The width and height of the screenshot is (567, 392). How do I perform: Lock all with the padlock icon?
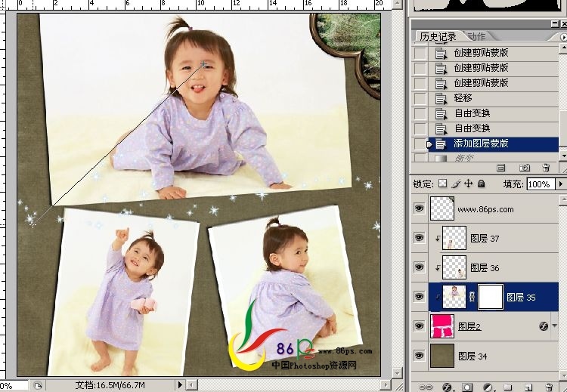point(481,184)
